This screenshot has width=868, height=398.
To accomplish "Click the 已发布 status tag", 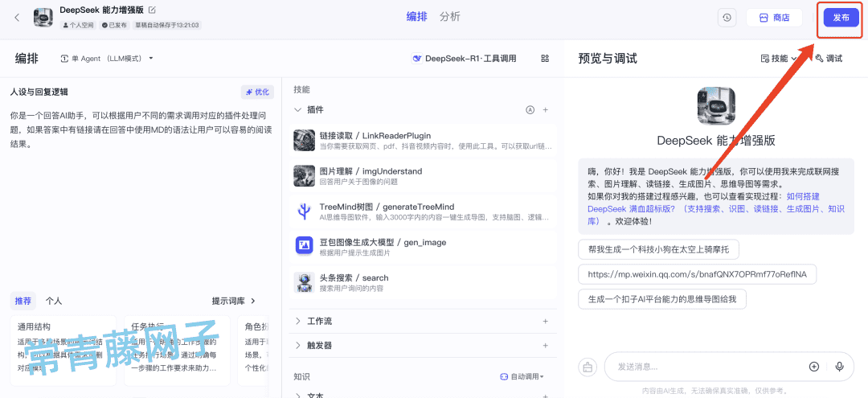I will click(115, 25).
